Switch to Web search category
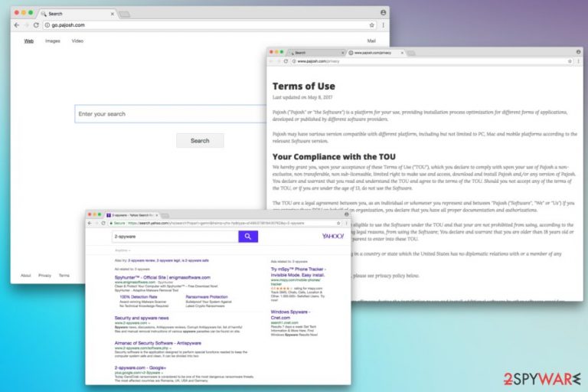This screenshot has width=588, height=392. click(29, 41)
